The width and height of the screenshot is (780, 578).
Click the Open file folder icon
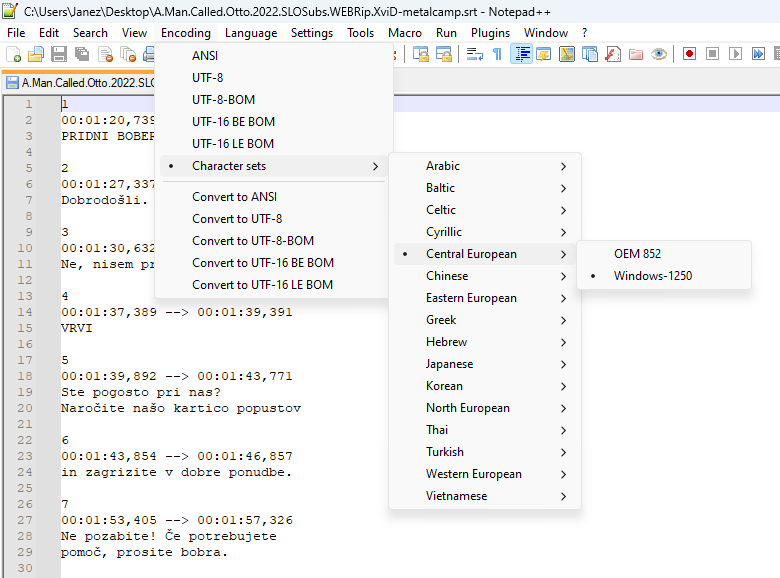pyautogui.click(x=36, y=54)
